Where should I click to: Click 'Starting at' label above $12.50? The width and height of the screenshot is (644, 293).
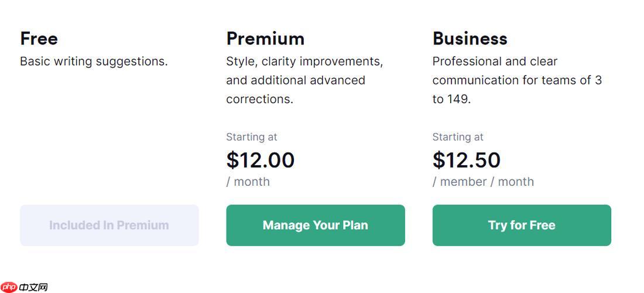(x=458, y=137)
